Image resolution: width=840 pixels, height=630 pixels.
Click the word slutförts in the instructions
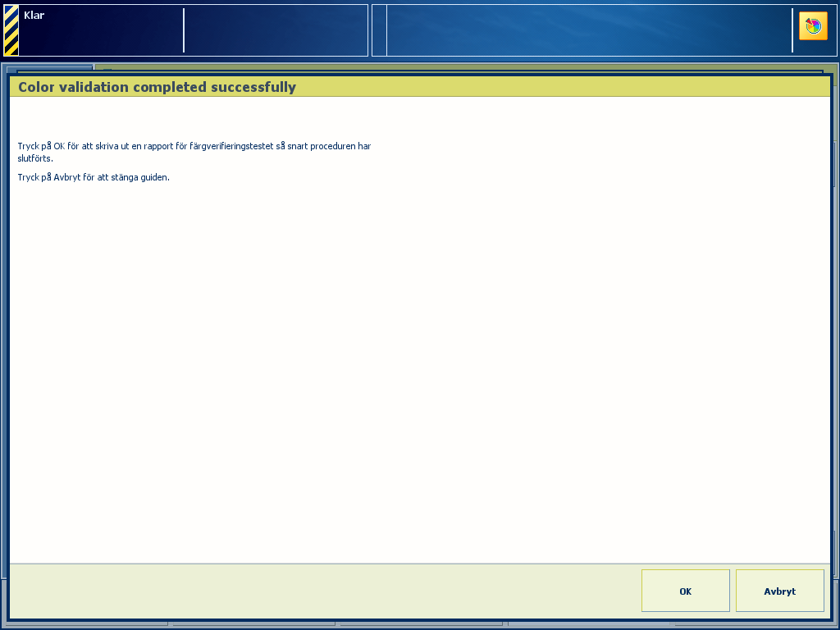[34, 158]
